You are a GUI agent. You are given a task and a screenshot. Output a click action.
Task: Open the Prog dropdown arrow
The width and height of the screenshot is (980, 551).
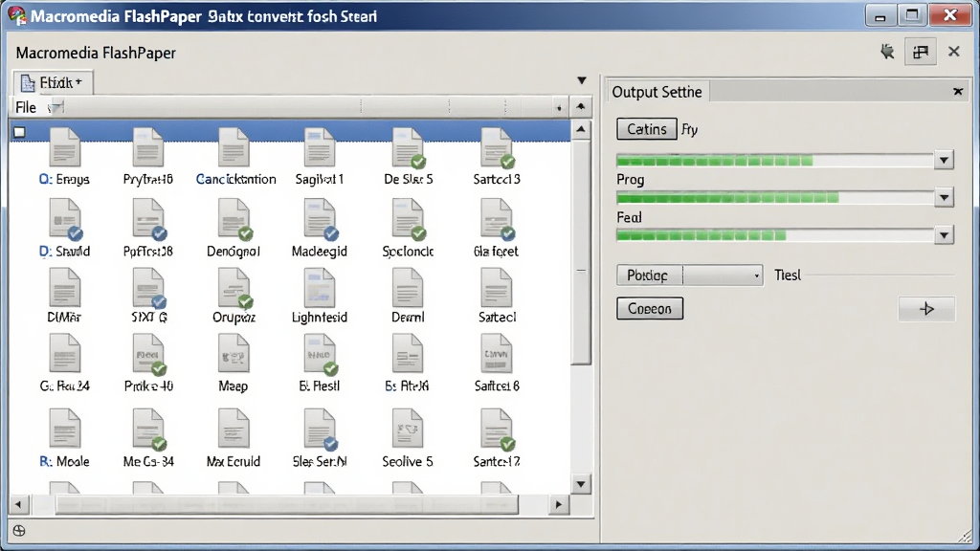pos(945,198)
